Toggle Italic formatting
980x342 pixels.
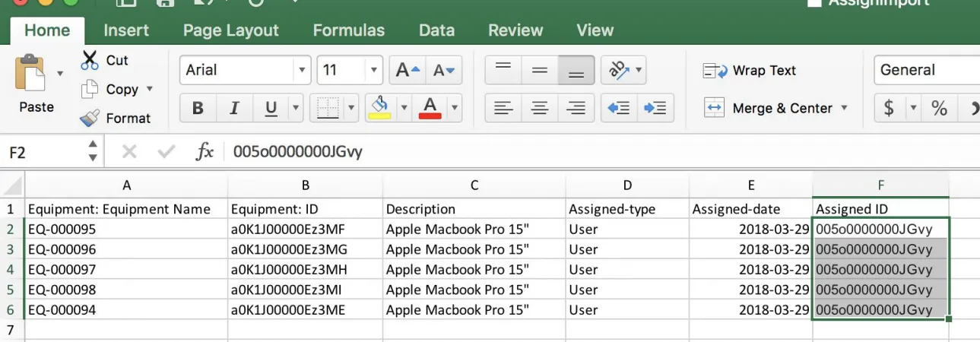pyautogui.click(x=234, y=108)
